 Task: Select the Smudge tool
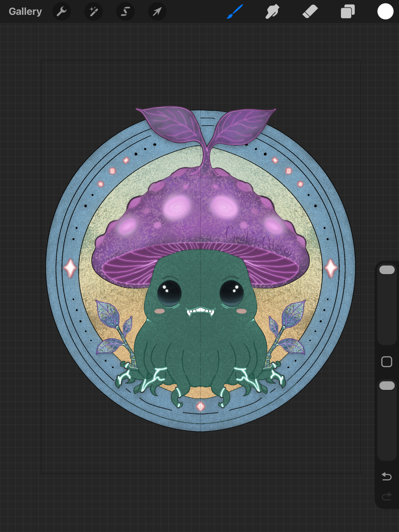[272, 11]
